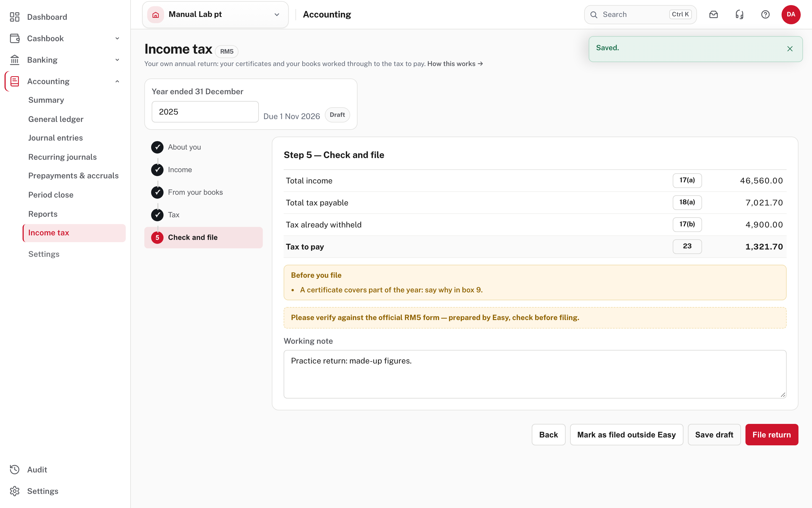Go to Summary in Accounting
This screenshot has height=508, width=812.
tap(46, 100)
